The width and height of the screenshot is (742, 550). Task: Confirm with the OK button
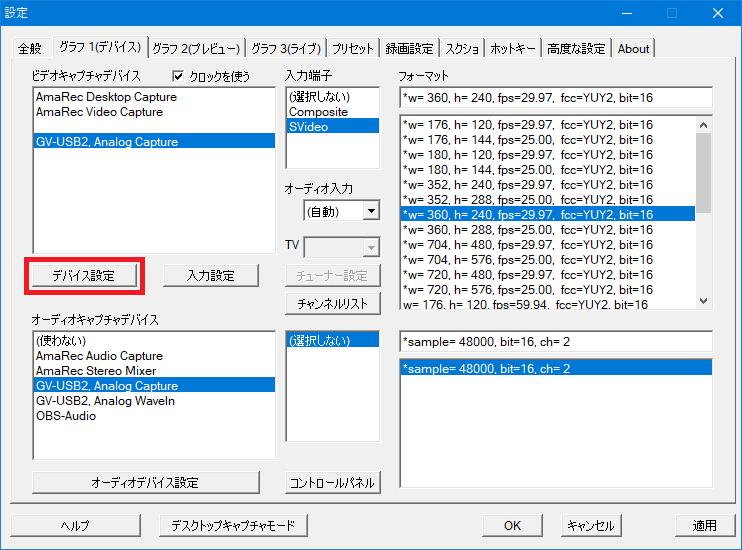click(512, 525)
